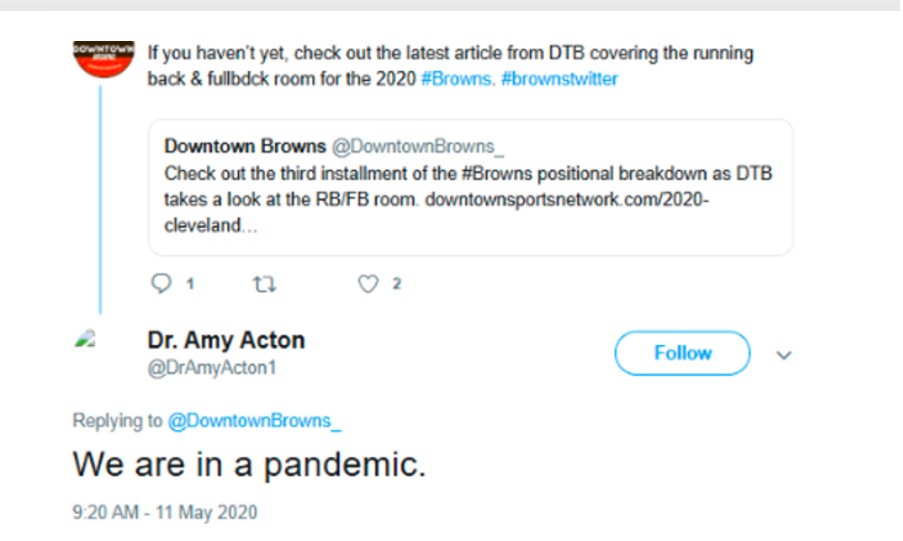Open the @DowntownBrowns_ handle in the quoted tweet
The width and height of the screenshot is (903, 541).
click(x=418, y=147)
